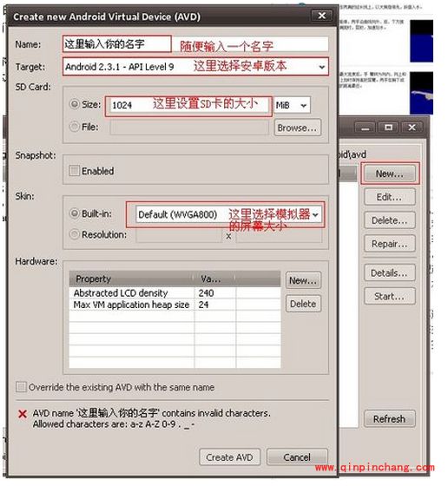
Task: Click the Create AVD button
Action: coord(230,457)
